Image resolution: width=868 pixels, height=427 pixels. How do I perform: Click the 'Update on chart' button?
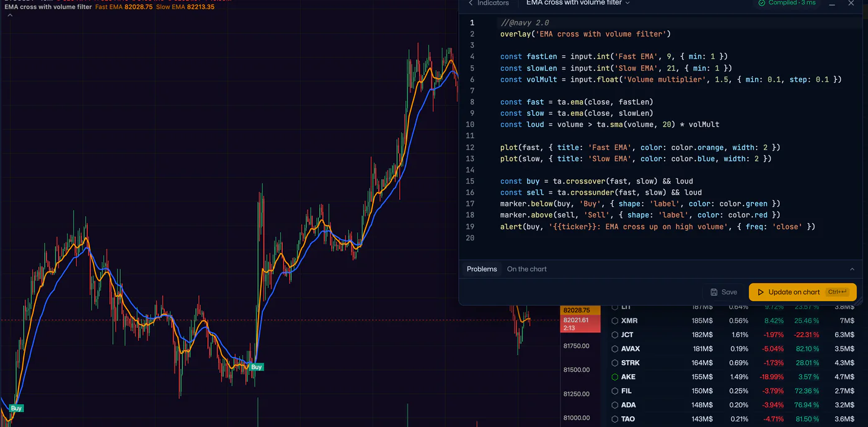[802, 292]
